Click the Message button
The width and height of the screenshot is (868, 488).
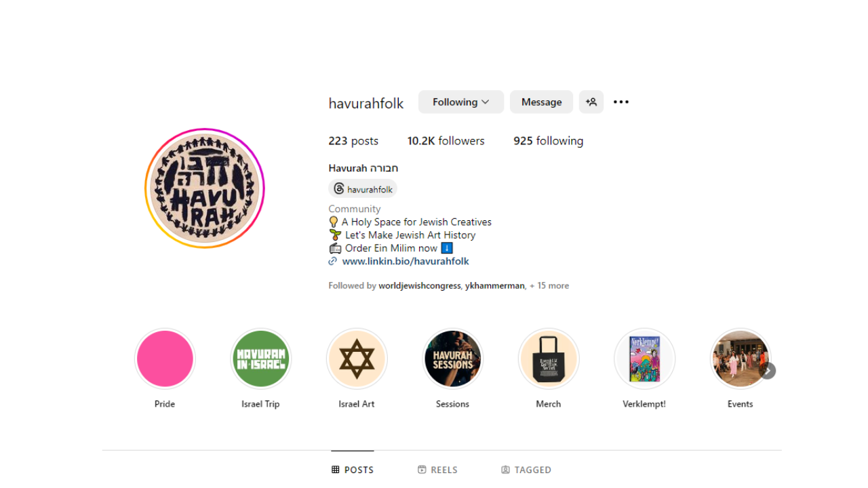(x=541, y=102)
